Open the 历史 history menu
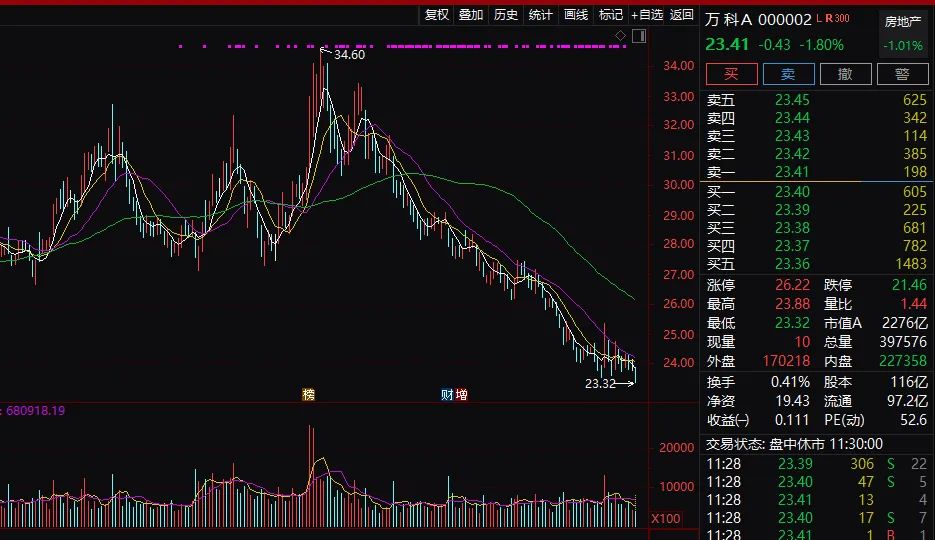935x540 pixels. point(506,14)
